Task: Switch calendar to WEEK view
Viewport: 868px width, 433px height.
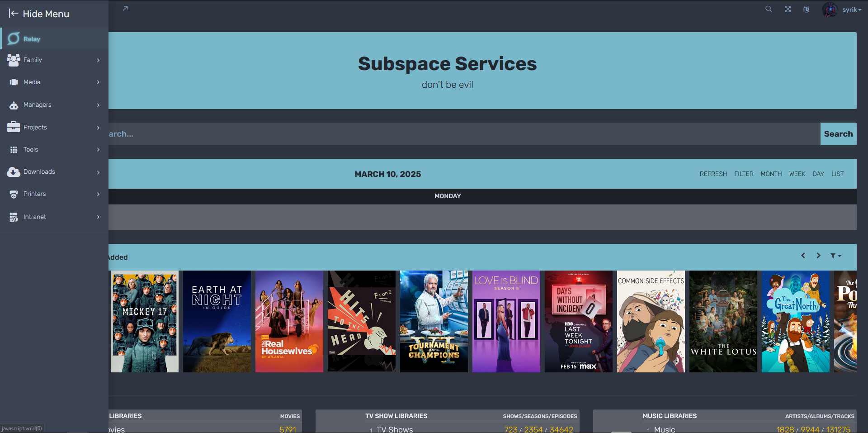Action: pos(797,174)
